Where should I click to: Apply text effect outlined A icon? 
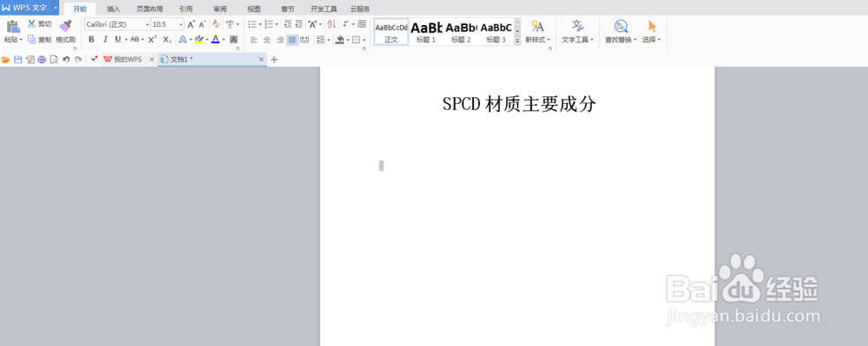183,39
